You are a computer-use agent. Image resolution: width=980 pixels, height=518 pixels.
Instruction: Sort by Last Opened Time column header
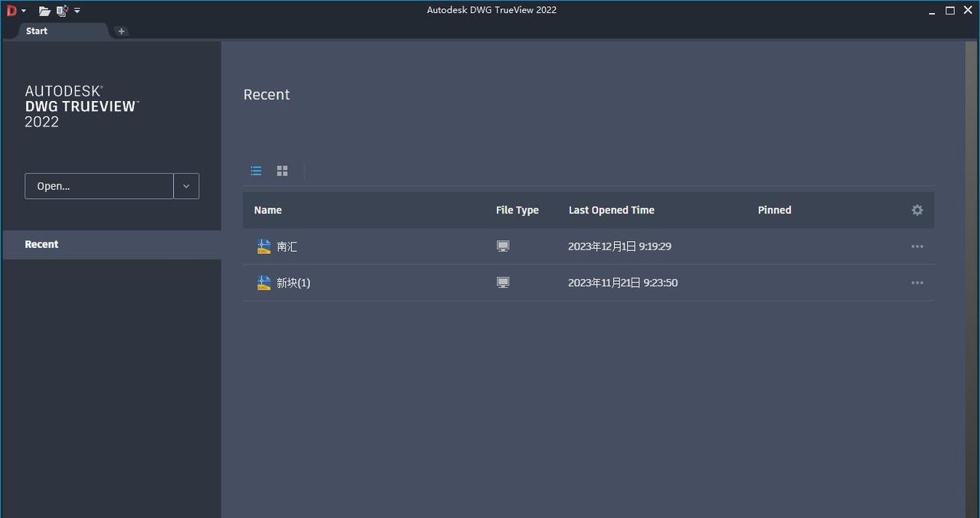coord(612,210)
